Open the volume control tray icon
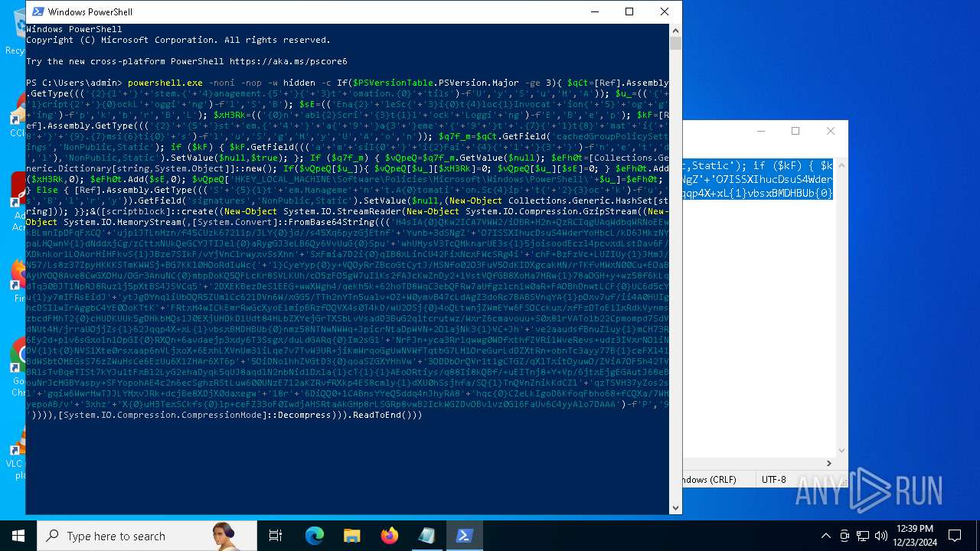This screenshot has height=551, width=980. coord(881,536)
